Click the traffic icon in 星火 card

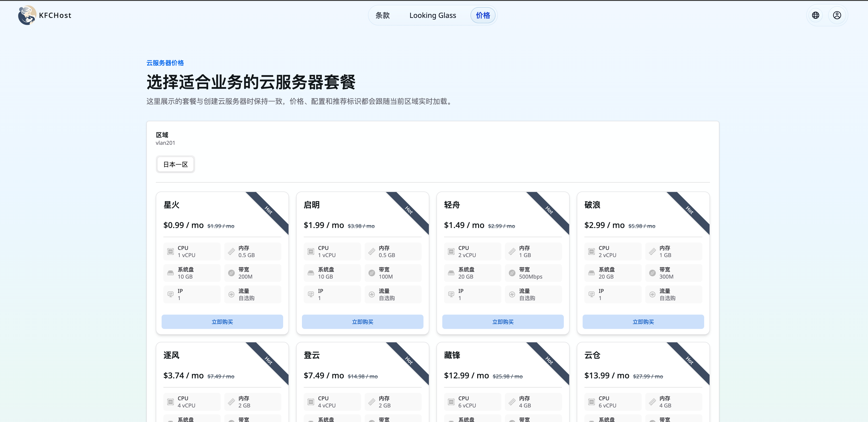[x=231, y=294]
